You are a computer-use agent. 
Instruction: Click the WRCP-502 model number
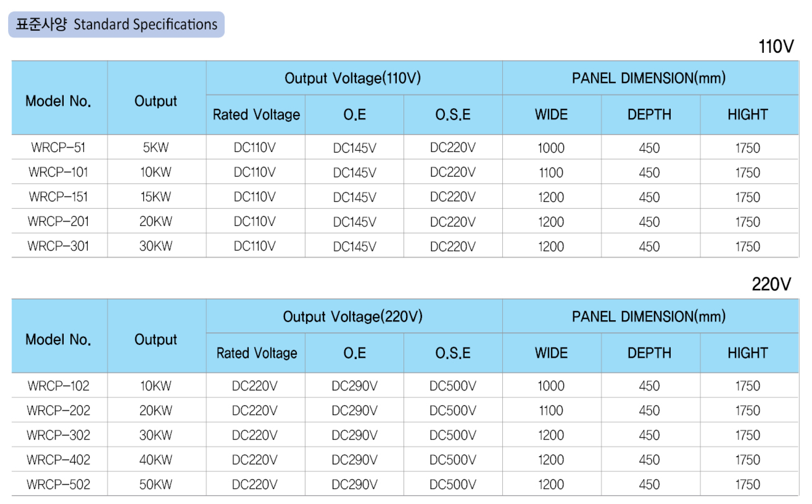pyautogui.click(x=58, y=484)
